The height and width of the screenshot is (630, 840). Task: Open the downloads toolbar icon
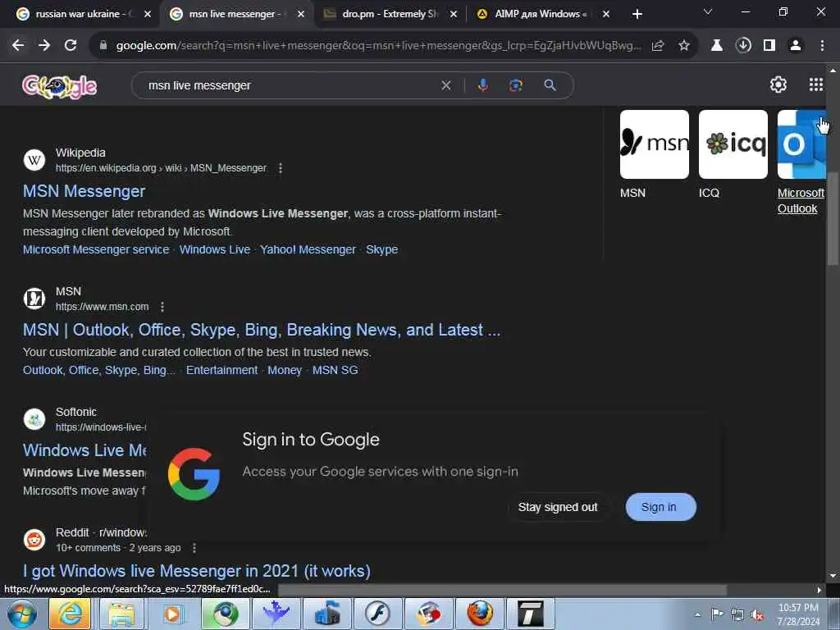point(743,46)
